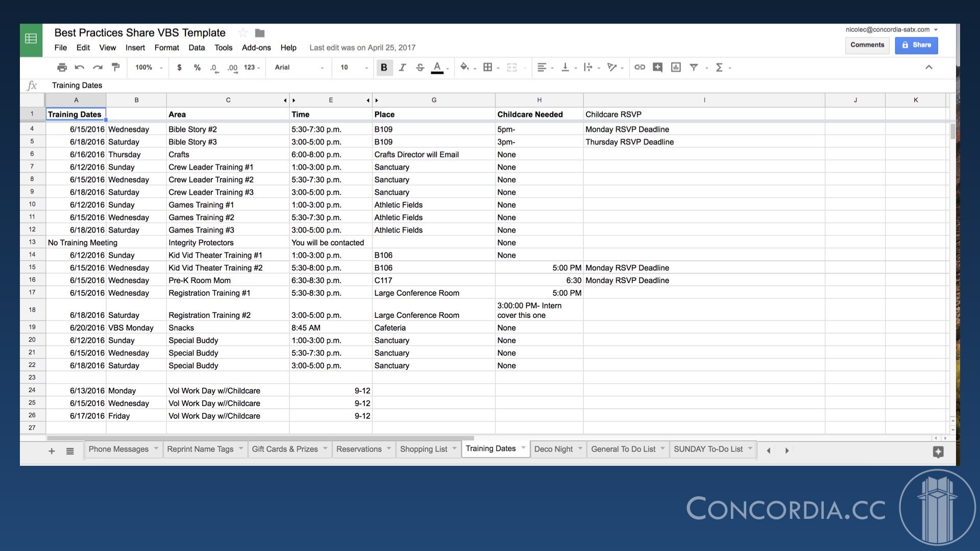
Task: Open the Data menu
Action: point(197,47)
